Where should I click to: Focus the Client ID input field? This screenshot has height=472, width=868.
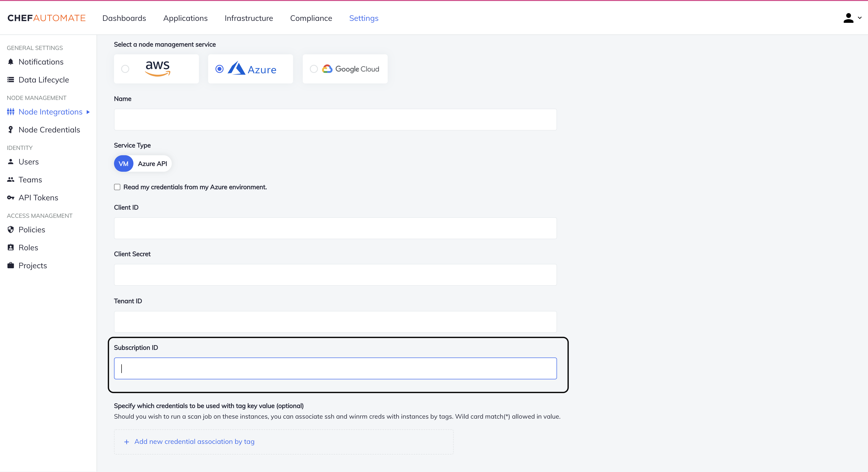[335, 228]
